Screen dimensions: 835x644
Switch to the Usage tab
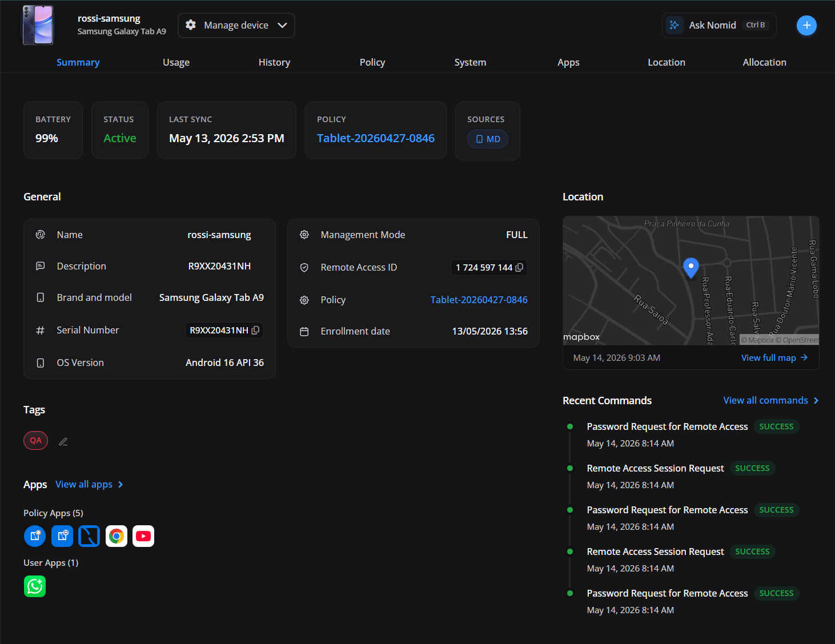click(x=176, y=62)
